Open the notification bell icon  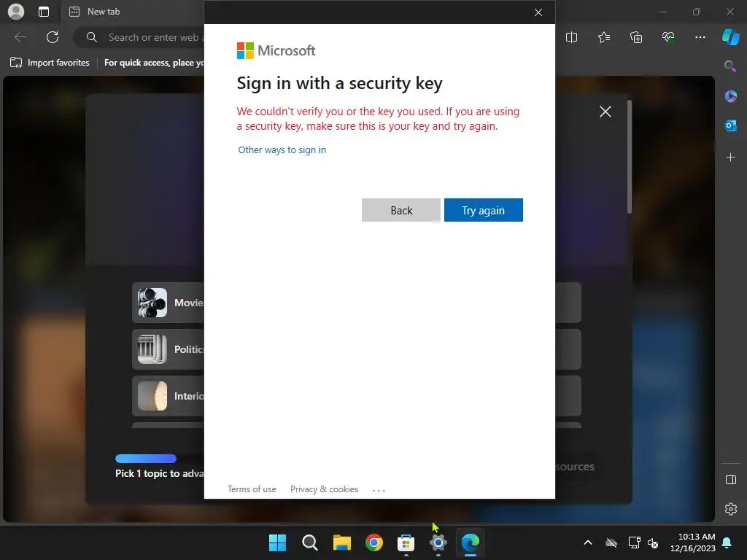pos(727,542)
